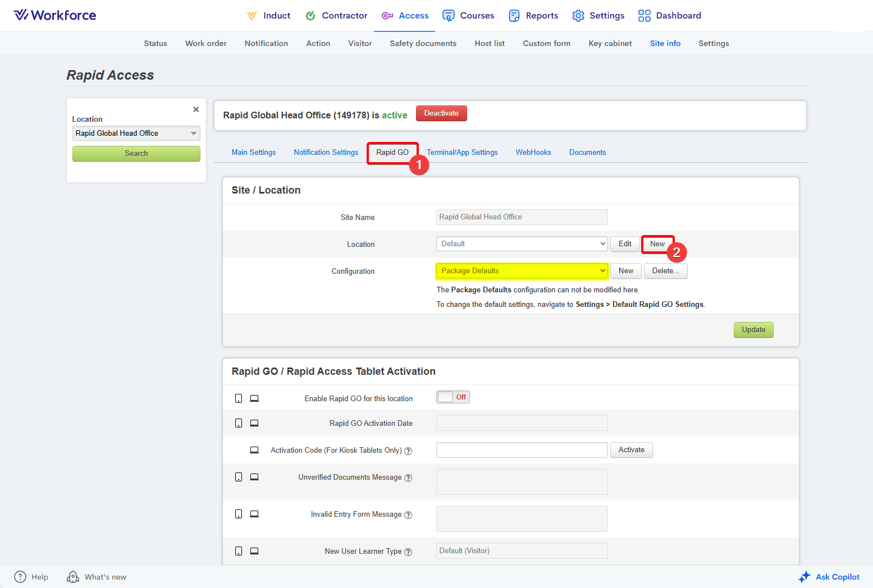Open the Rapid Global Head Office location dropdown
Screen dimensions: 873x588
point(136,133)
